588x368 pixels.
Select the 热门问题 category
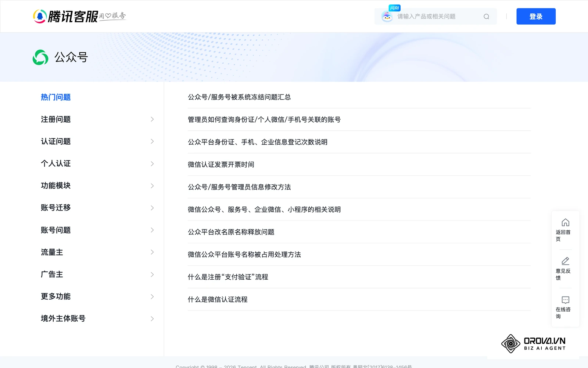(55, 97)
